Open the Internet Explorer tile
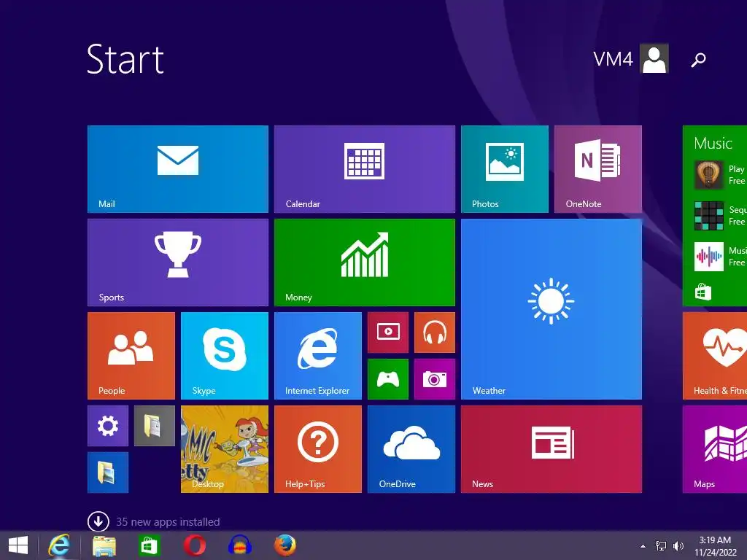Viewport: 747px width, 560px height. 318,356
